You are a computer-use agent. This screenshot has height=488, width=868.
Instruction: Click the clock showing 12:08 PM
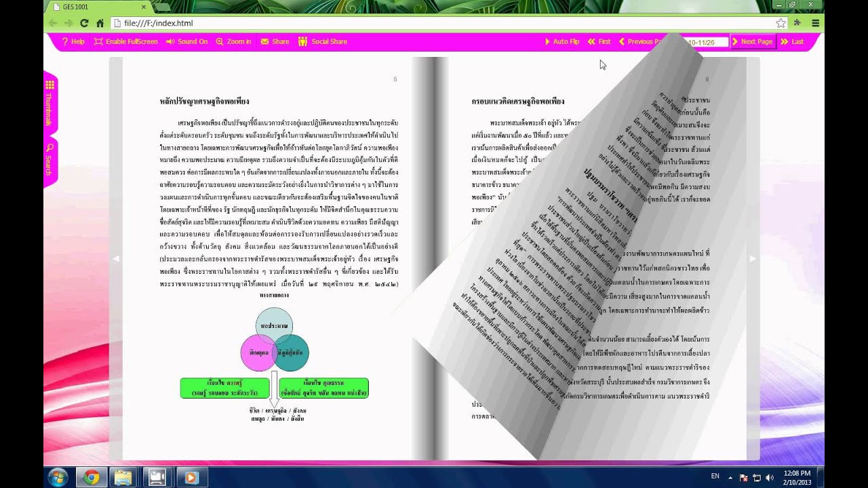[x=795, y=477]
